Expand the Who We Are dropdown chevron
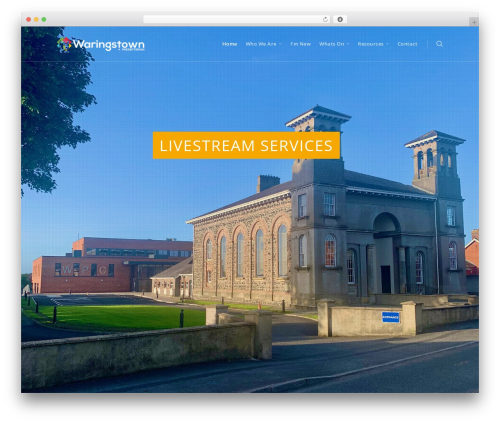This screenshot has height=423, width=500. 280,44
